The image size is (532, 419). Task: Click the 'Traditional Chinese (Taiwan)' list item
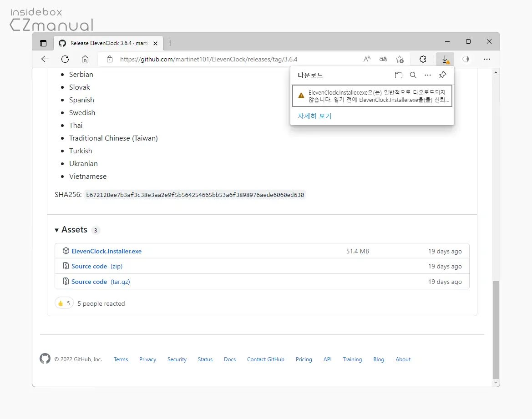click(x=113, y=138)
